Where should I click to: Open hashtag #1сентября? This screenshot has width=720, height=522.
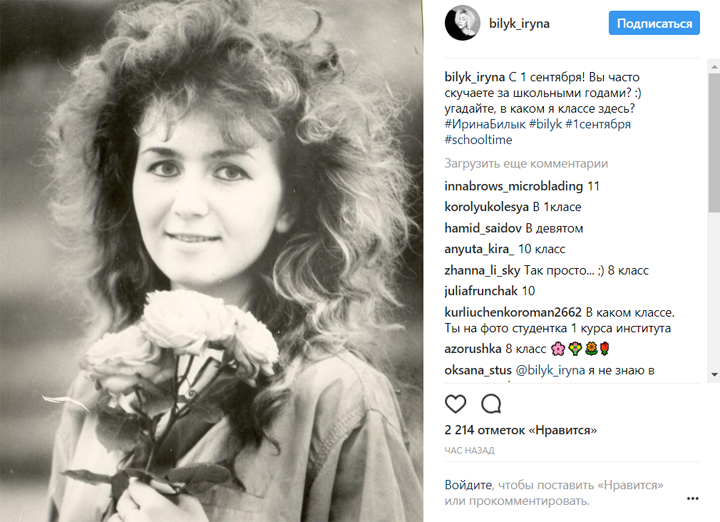click(x=598, y=124)
